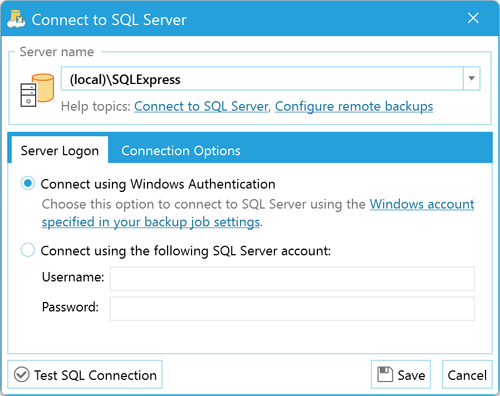Image resolution: width=500 pixels, height=396 pixels.
Task: Click the app logo icon in title bar
Action: tap(16, 19)
